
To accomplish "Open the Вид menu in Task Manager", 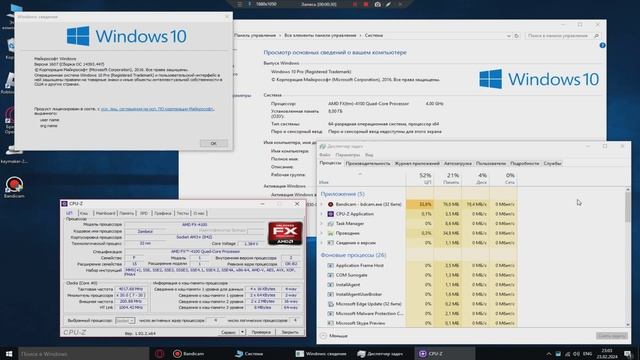I will [x=369, y=155].
